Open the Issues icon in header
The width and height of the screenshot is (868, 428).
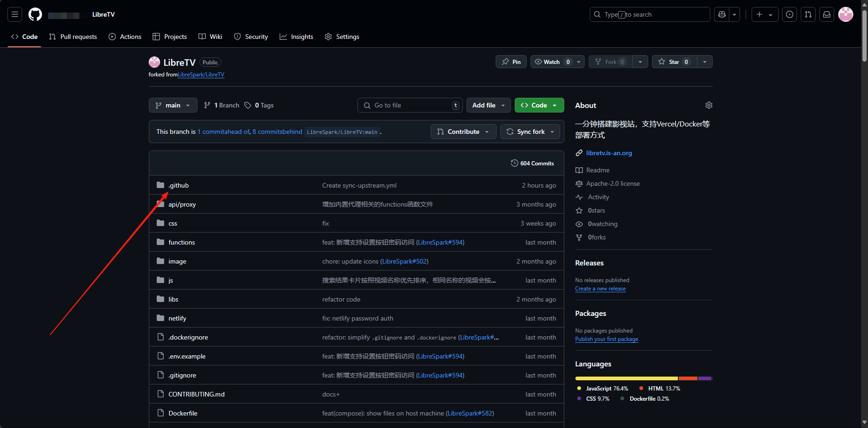tap(790, 14)
